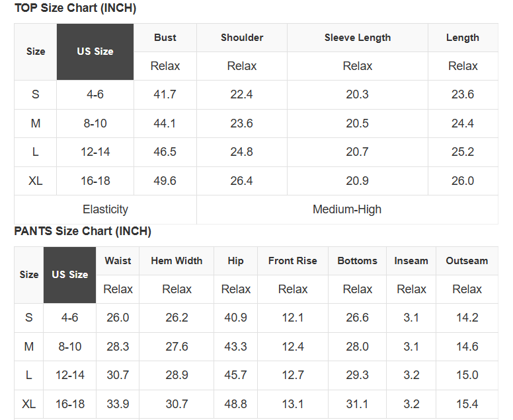
Task: Select the 48.8 hip measurement cell
Action: [236, 403]
